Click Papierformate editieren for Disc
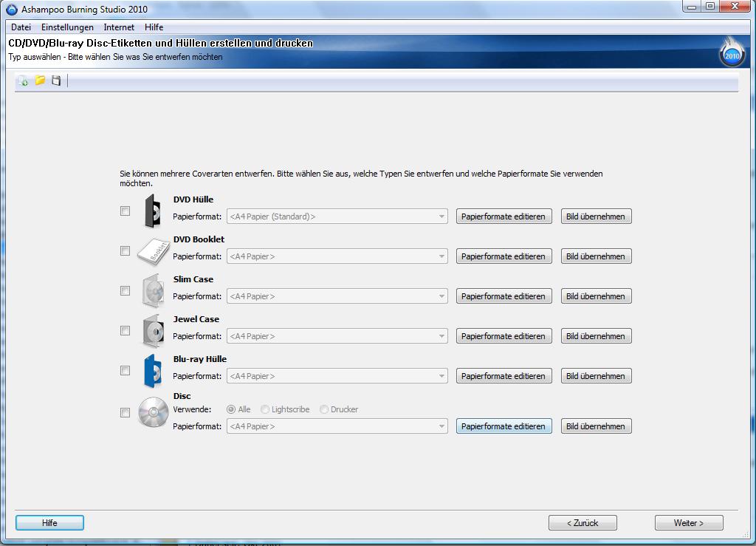 pos(504,426)
